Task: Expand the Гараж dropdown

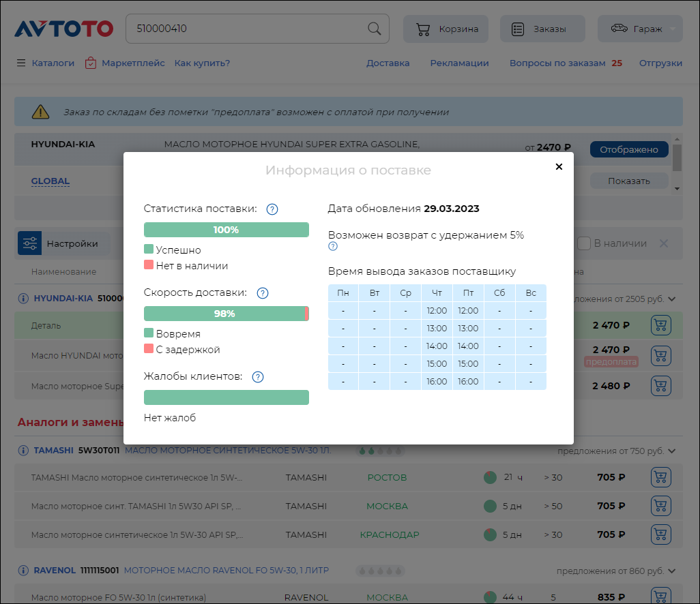Action: (640, 29)
